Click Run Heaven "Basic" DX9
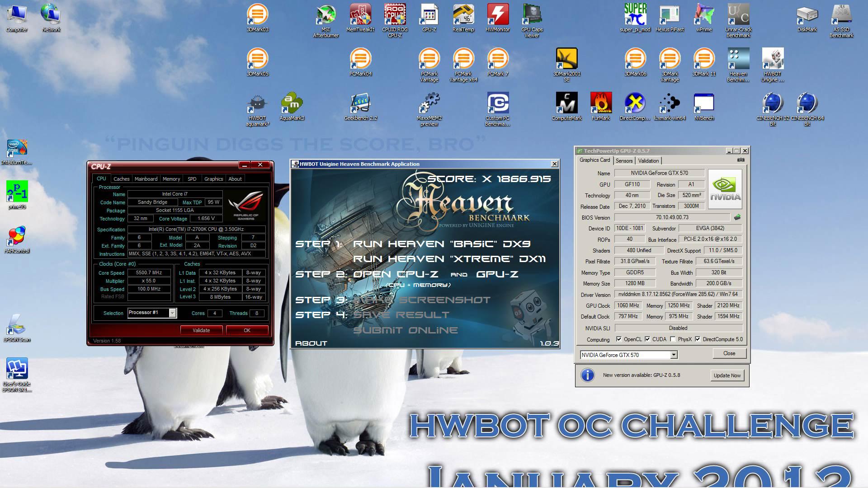 [x=441, y=244]
